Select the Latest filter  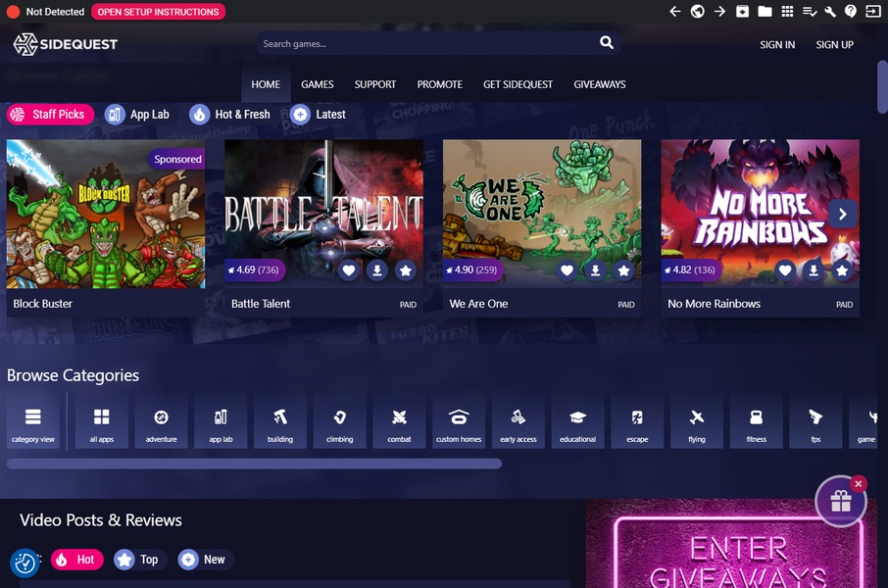(319, 115)
